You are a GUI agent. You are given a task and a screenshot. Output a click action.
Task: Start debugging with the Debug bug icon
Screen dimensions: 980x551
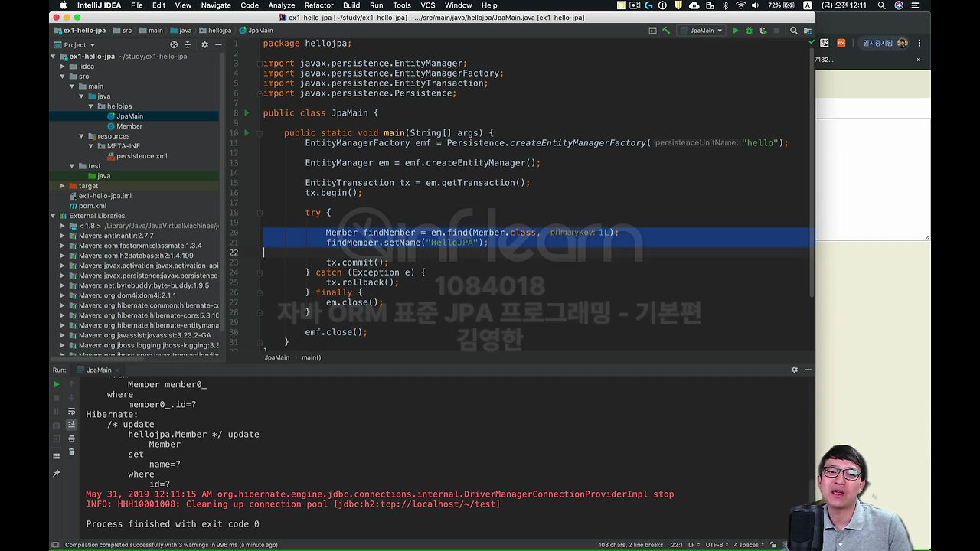[x=750, y=31]
